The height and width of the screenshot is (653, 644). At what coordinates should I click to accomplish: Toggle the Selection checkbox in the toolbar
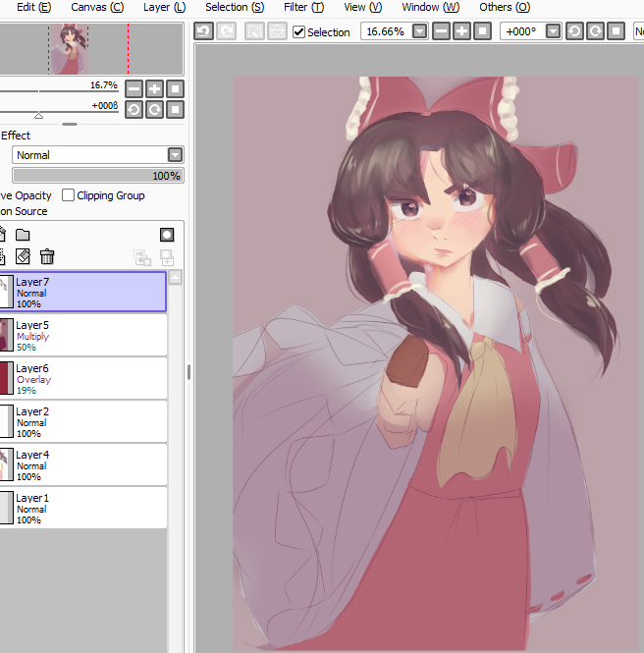(x=298, y=32)
